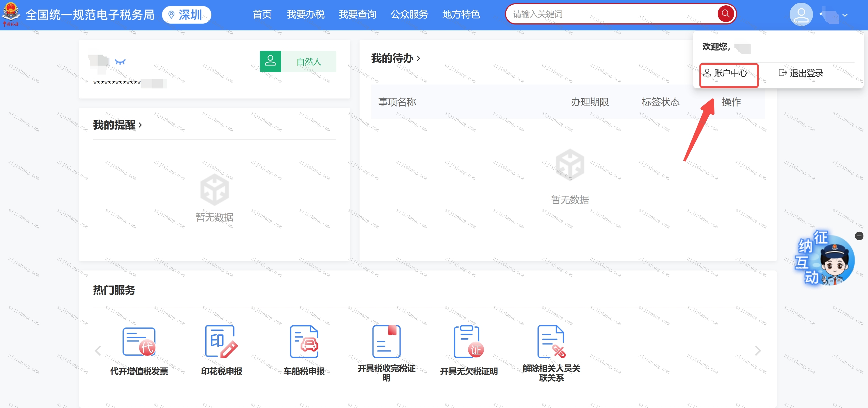Expand the 我的提醒 section
Viewport: 868px width, 408px height.
(x=117, y=125)
